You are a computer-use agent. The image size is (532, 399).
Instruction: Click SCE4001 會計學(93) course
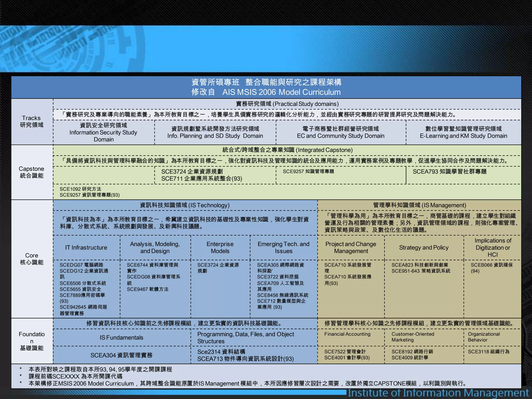[x=347, y=358]
